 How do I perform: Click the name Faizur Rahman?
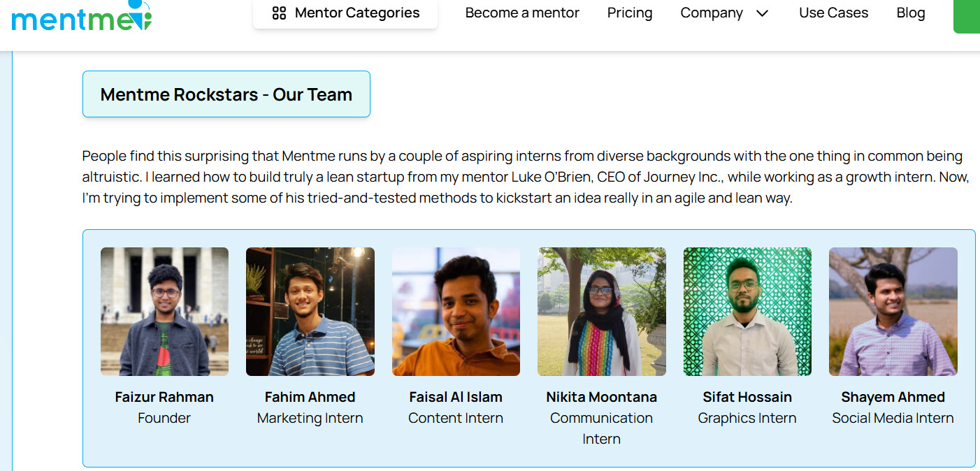[164, 397]
